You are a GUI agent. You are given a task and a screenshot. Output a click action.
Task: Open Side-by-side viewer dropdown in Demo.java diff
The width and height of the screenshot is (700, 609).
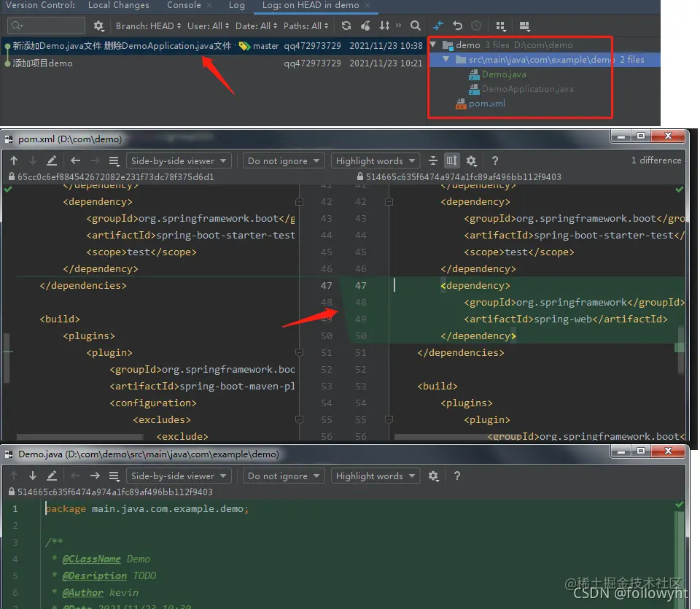(x=179, y=476)
